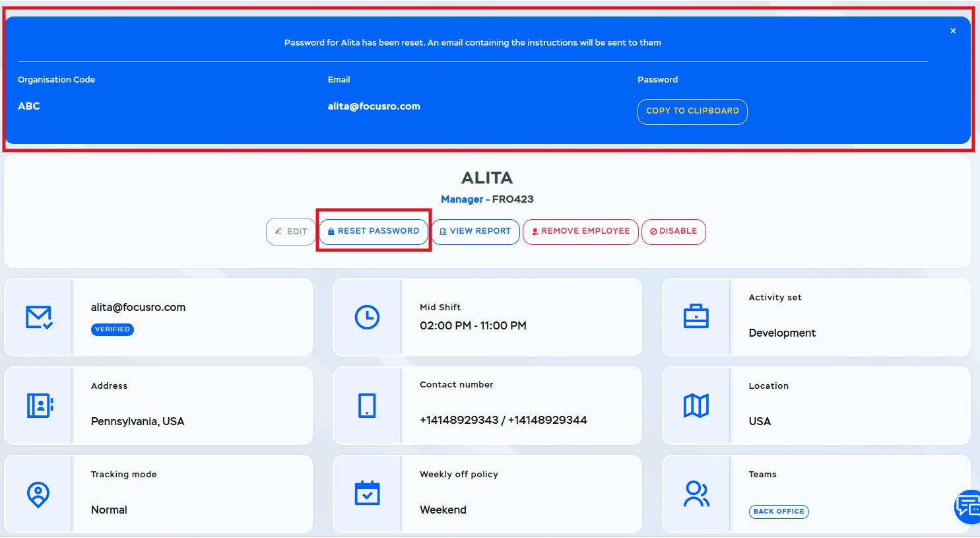Click the envelope email icon

39,318
